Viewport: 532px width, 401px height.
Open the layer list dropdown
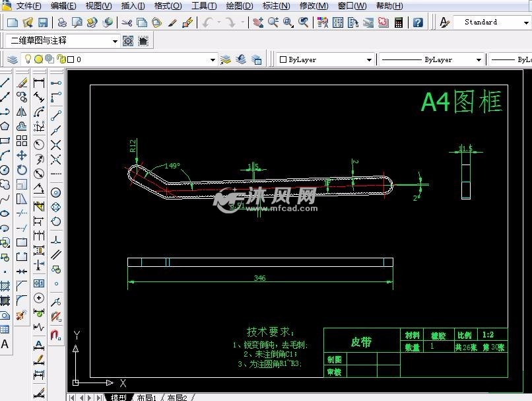[213, 59]
